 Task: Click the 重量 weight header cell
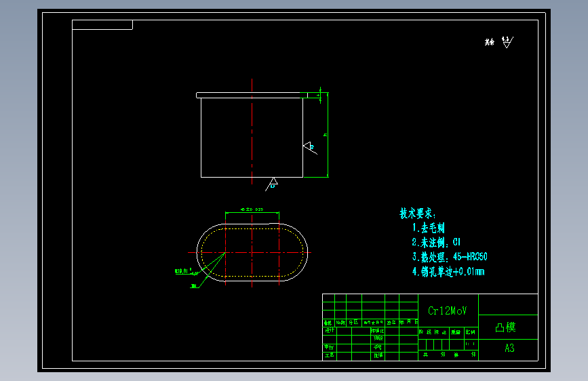pyautogui.click(x=456, y=332)
